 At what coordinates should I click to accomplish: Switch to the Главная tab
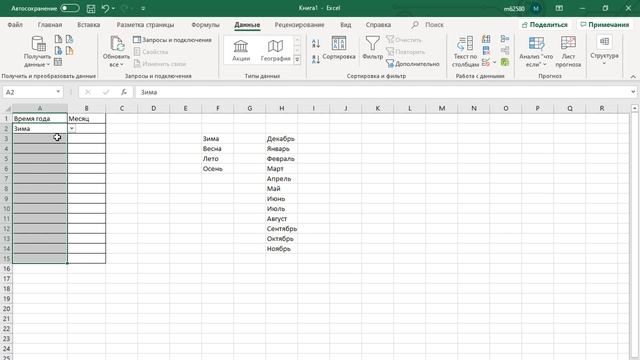[50, 24]
